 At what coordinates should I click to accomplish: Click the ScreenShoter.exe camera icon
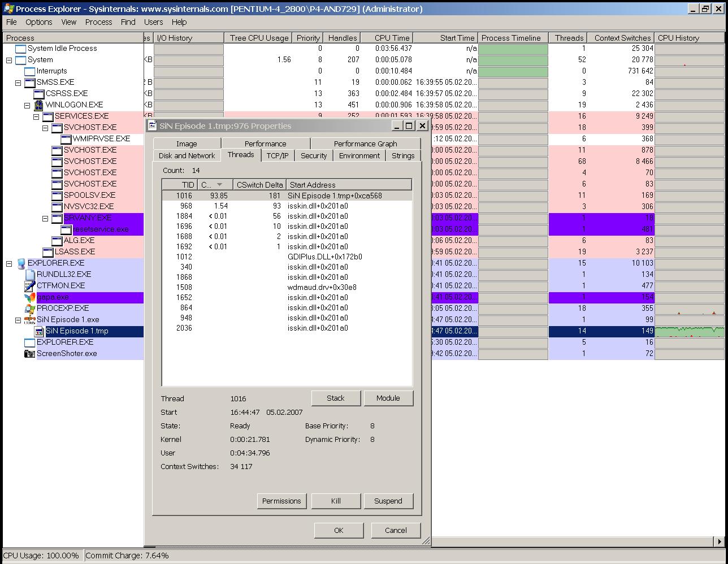(30, 354)
